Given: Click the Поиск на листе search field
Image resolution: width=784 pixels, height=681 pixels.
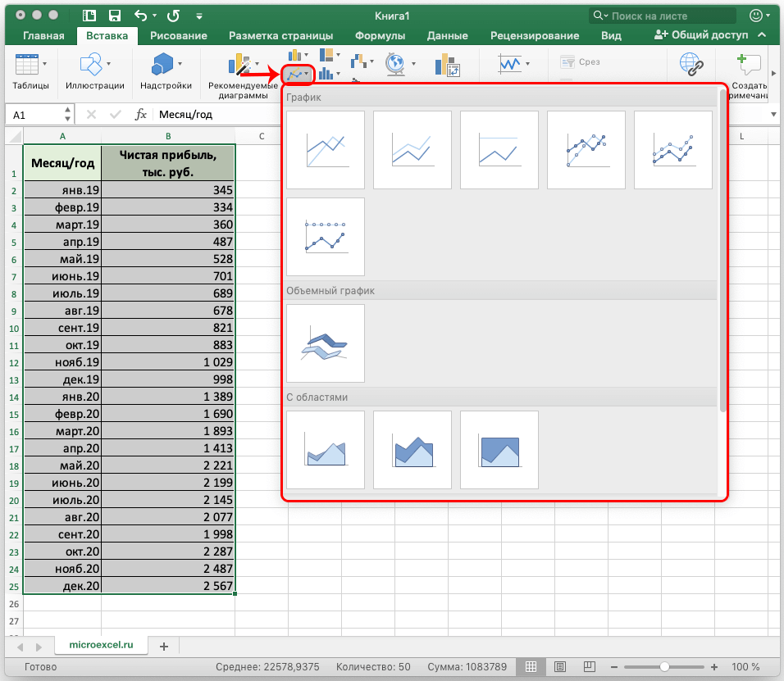Looking at the screenshot, I should 663,16.
